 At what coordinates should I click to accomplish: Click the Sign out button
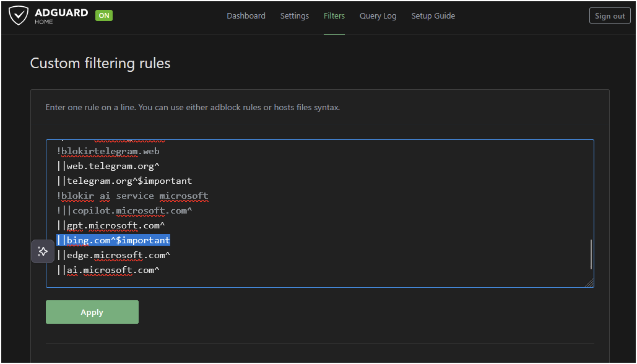[x=610, y=16]
